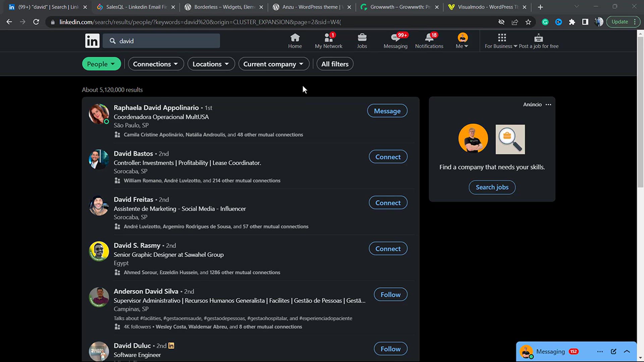The width and height of the screenshot is (644, 362).
Task: Open the Current company filter dropdown
Action: 274,64
